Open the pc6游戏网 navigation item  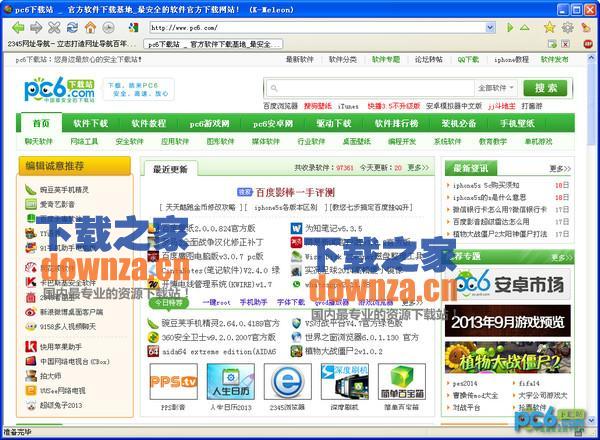209,124
